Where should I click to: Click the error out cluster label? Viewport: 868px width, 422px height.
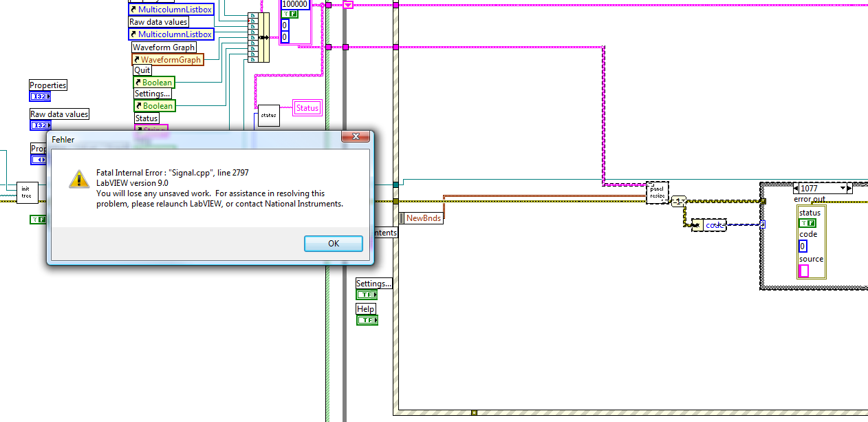(810, 199)
